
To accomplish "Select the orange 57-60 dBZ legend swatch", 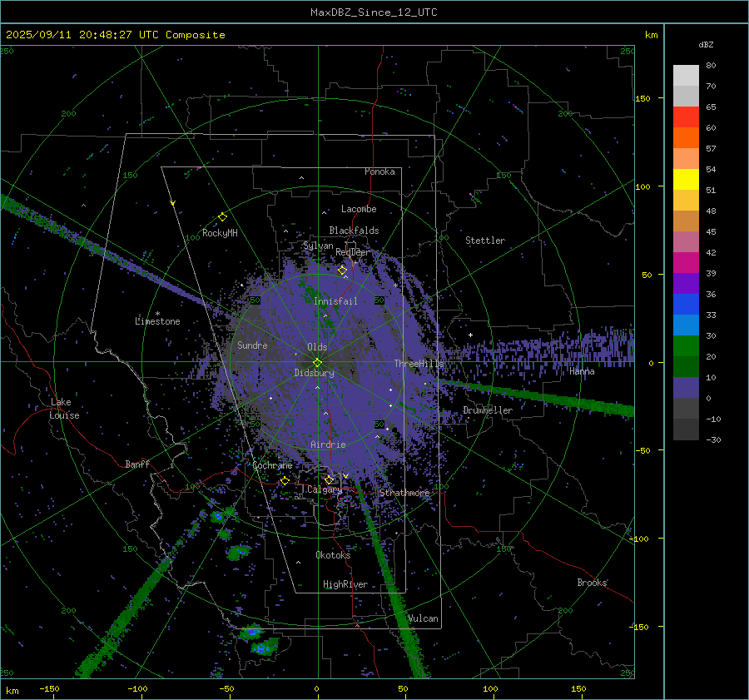I will click(686, 138).
